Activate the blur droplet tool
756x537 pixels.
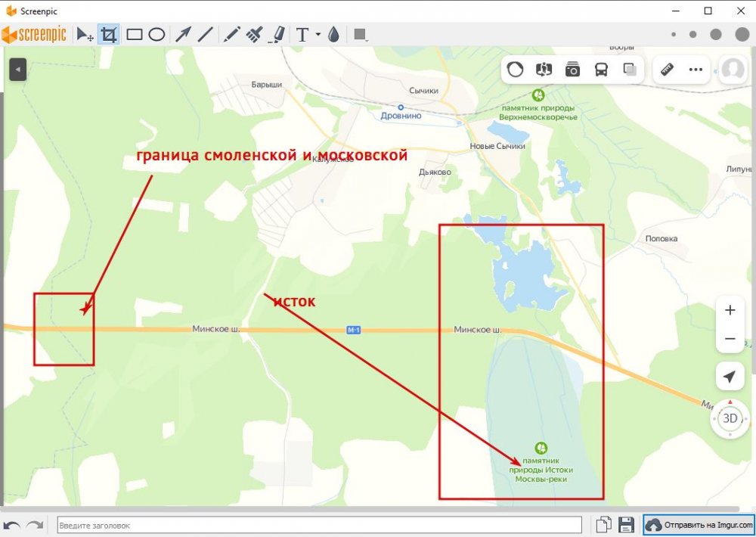tap(333, 35)
